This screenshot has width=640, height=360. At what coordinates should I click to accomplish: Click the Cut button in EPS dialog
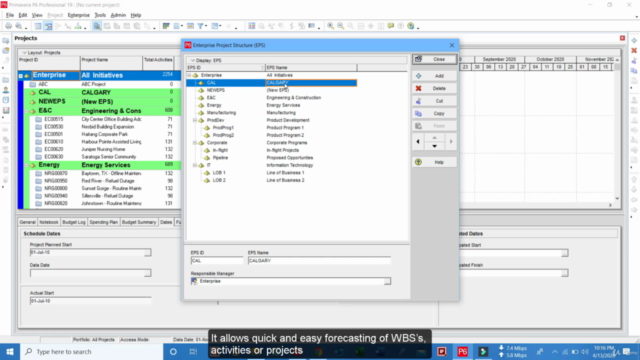[x=434, y=101]
